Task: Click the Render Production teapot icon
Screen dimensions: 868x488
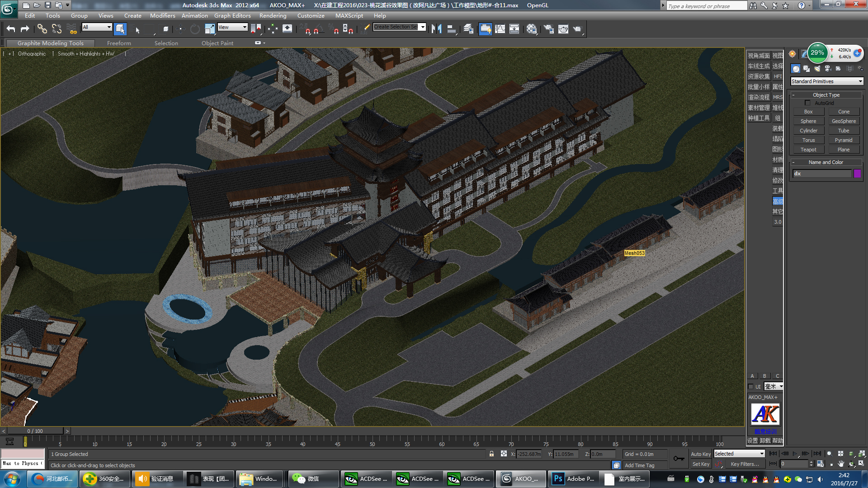Action: tap(577, 29)
